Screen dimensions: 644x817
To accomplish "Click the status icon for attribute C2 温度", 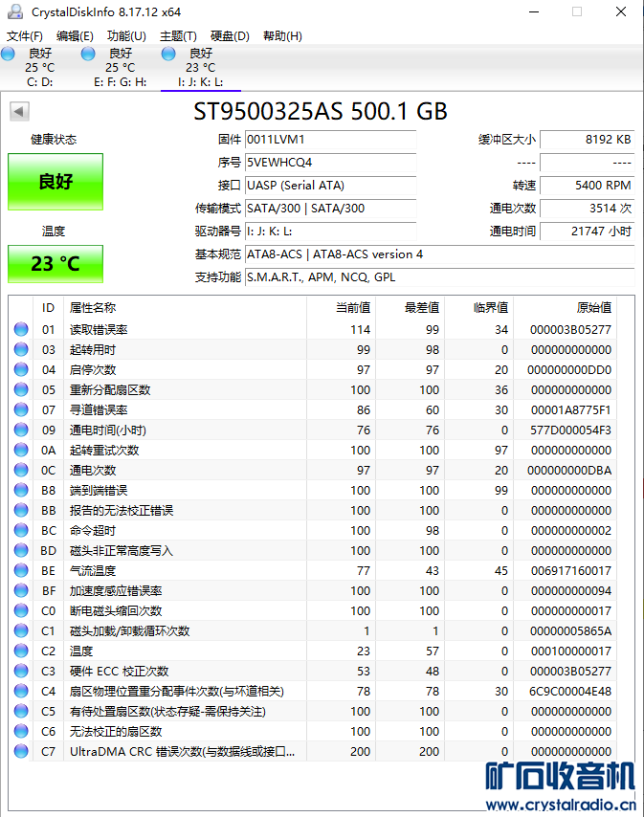I will (x=21, y=651).
